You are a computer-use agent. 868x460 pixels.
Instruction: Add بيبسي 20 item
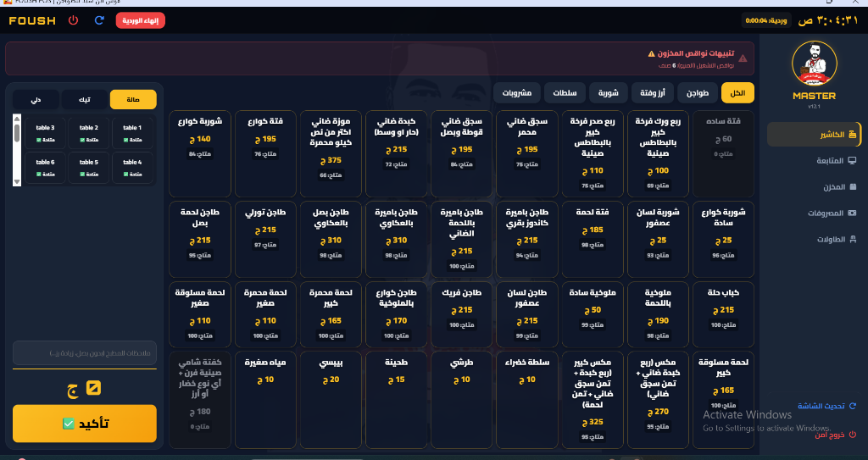coord(331,400)
